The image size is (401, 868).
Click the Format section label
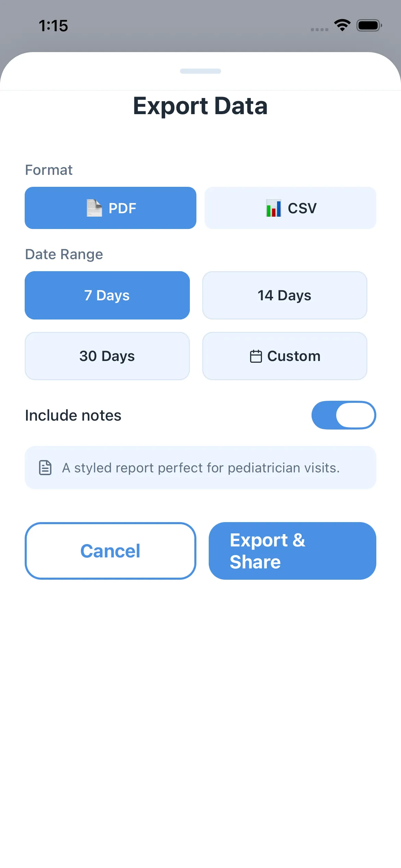pos(48,170)
